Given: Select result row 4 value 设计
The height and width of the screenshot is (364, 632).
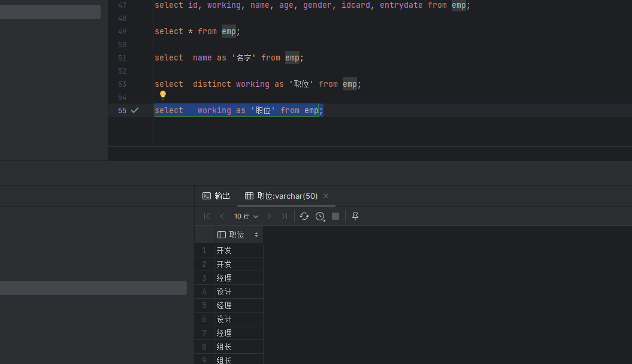Looking at the screenshot, I should coord(238,292).
